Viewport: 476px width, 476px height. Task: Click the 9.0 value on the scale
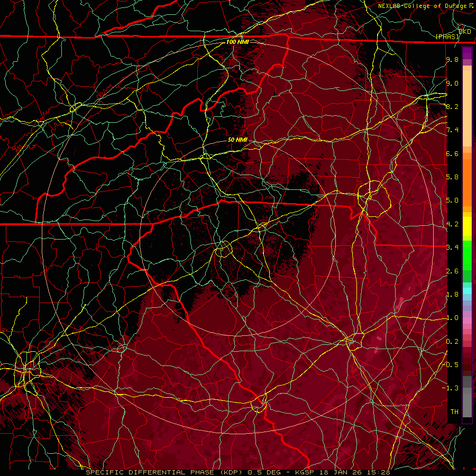(452, 83)
